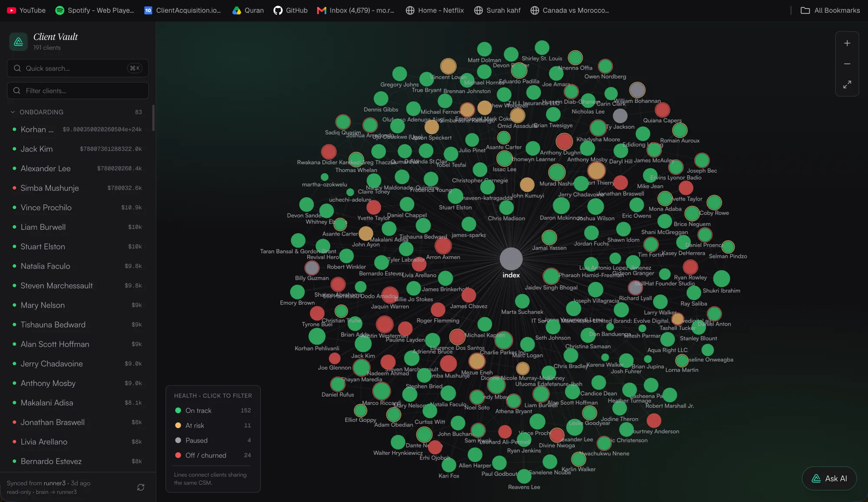Filter graph by Off / churned health
Screen dimensions: 868x502
point(213,455)
